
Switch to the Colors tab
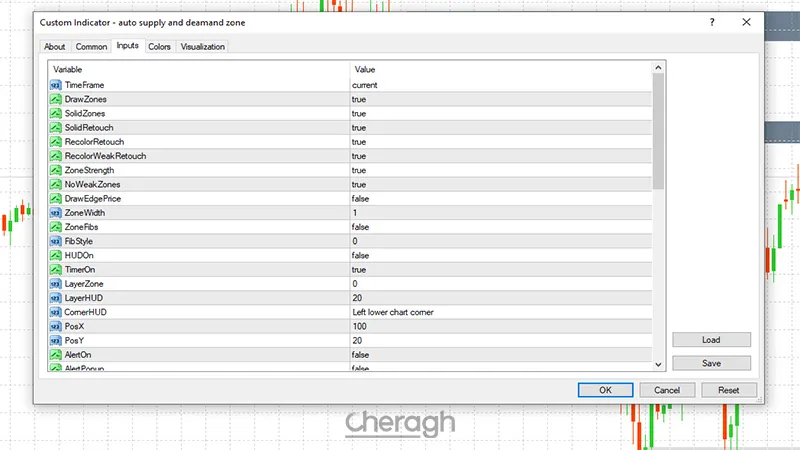point(159,46)
